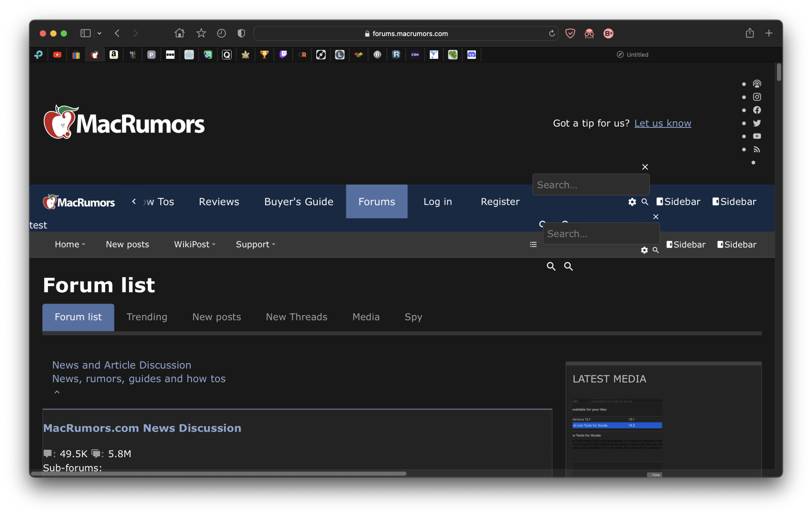Open the MacRumors apple bookmark favicon
Viewport: 812px width, 516px height.
[95, 55]
